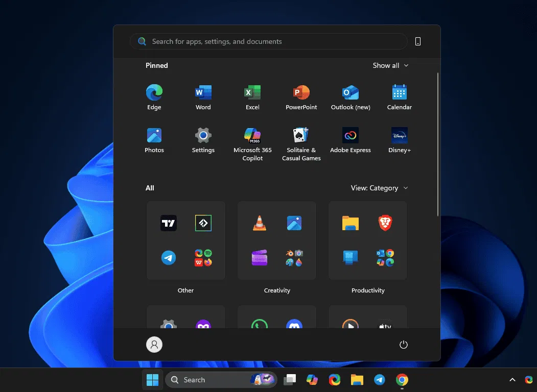Image resolution: width=537 pixels, height=392 pixels.
Task: Open the View: Category dropdown
Action: 379,188
